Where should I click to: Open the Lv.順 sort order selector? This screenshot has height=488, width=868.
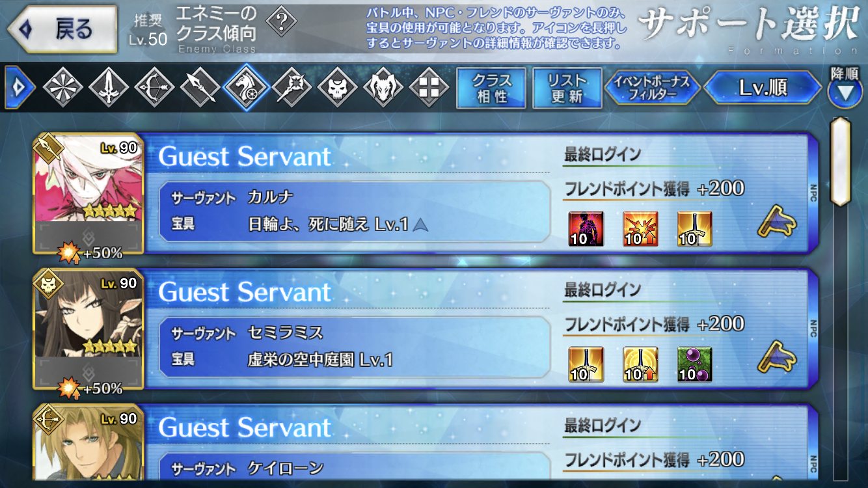pyautogui.click(x=763, y=88)
